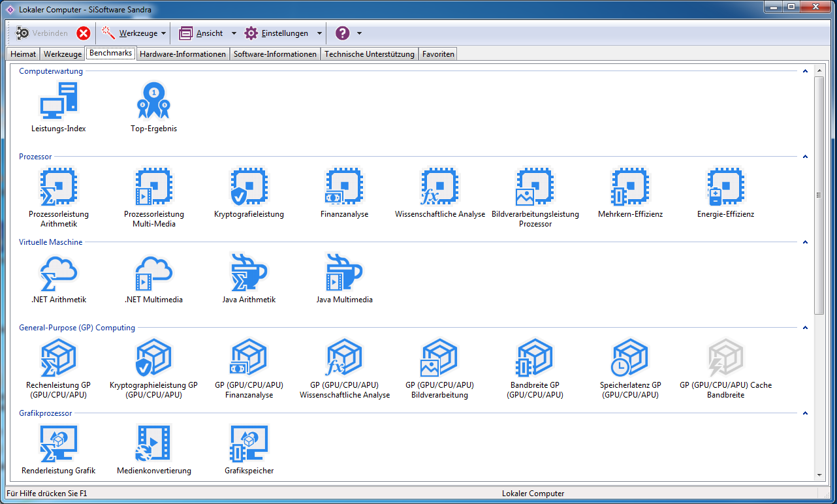
Task: Click the Werkzeuge toolbar button
Action: tap(130, 33)
